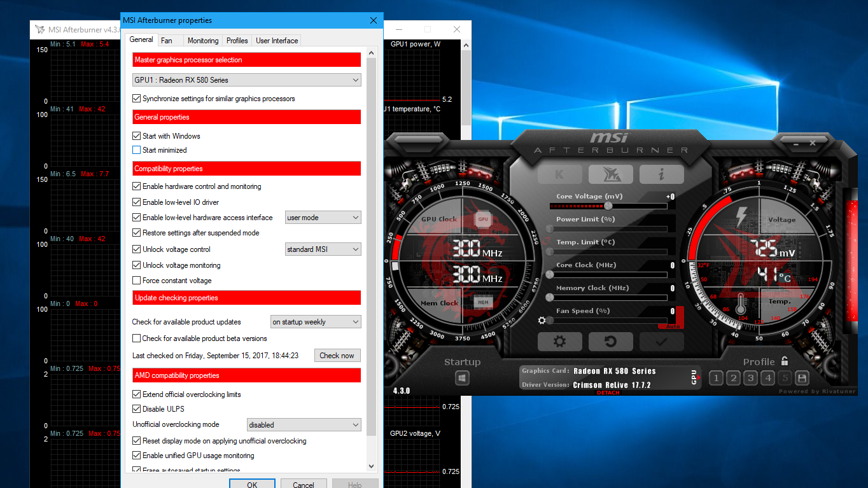Open the on startup weekly dropdown
This screenshot has height=488, width=868.
pos(316,322)
